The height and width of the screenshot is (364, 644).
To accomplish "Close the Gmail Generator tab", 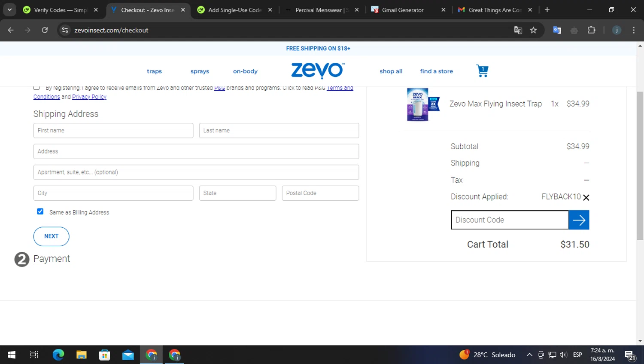I will point(443,10).
